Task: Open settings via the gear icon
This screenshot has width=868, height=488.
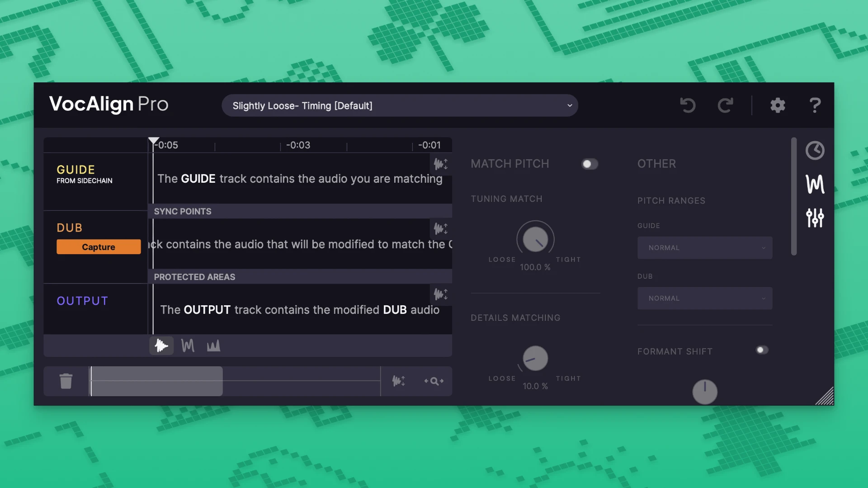Action: [x=778, y=105]
